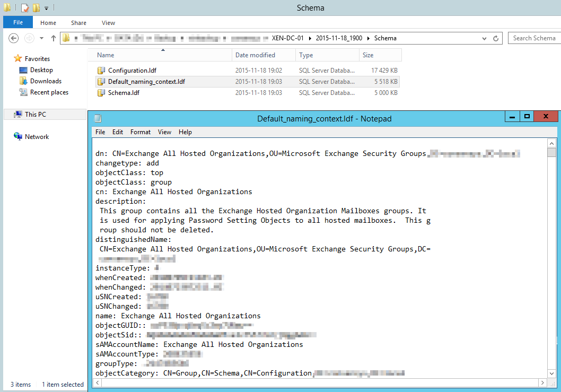Click the 'objectClass: group' line in Notepad

coord(134,182)
